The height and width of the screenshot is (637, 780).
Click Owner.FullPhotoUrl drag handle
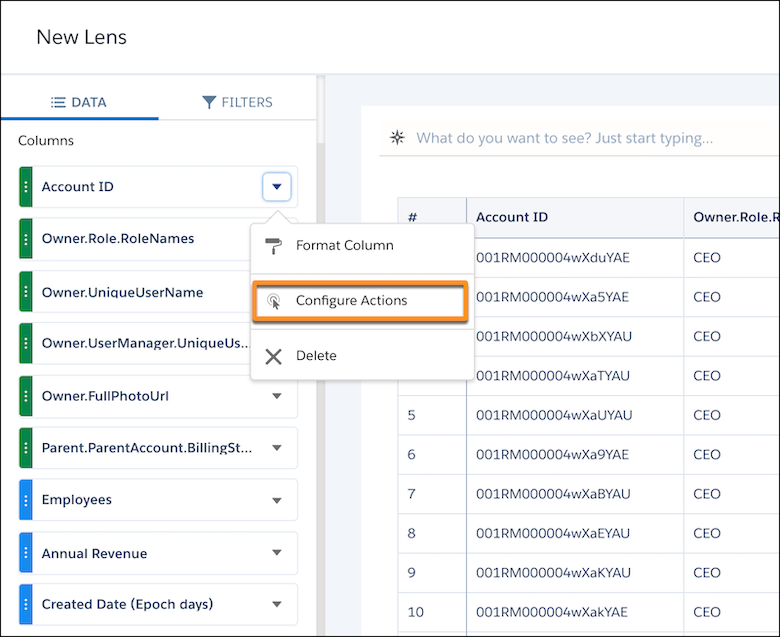(x=26, y=396)
